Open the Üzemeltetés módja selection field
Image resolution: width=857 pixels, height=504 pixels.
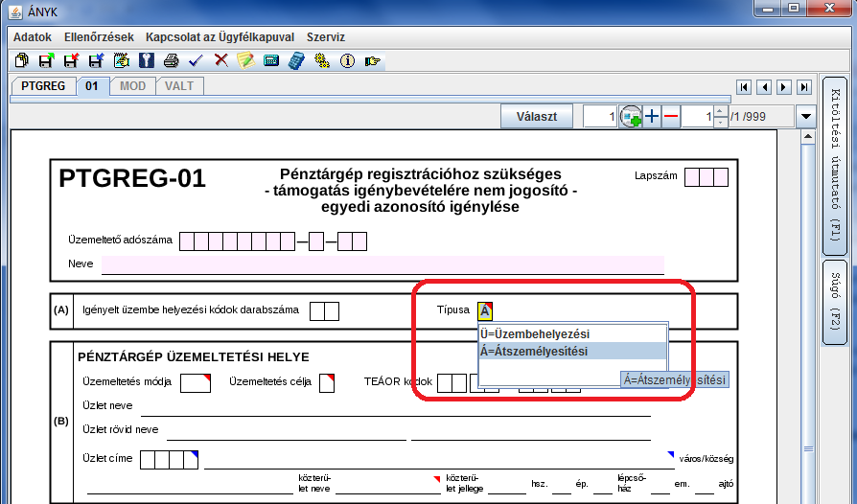(x=196, y=382)
